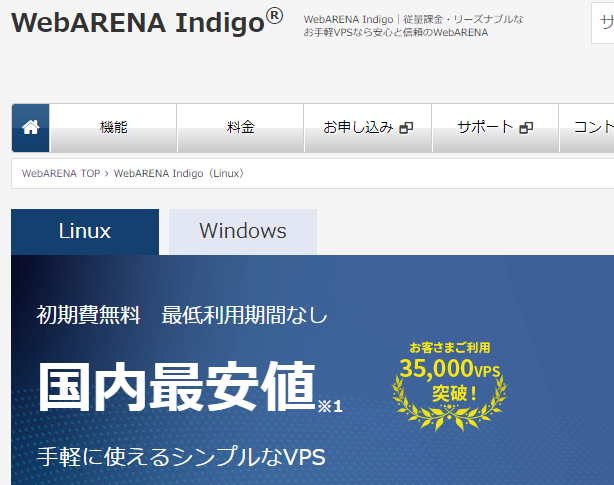This screenshot has height=485, width=614.
Task: Click the header tagline about 従量課金
Action: point(413,26)
